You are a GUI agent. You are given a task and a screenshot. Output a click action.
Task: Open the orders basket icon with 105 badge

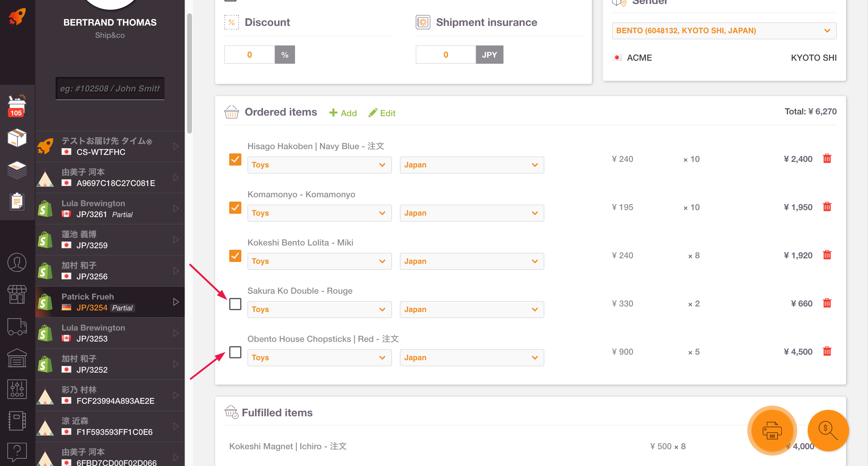pos(17,106)
